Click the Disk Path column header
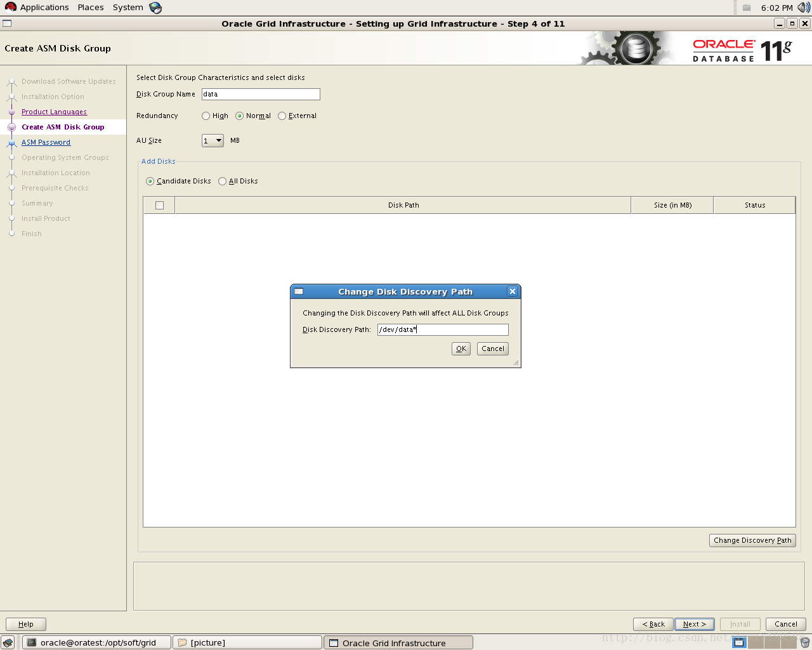 403,205
